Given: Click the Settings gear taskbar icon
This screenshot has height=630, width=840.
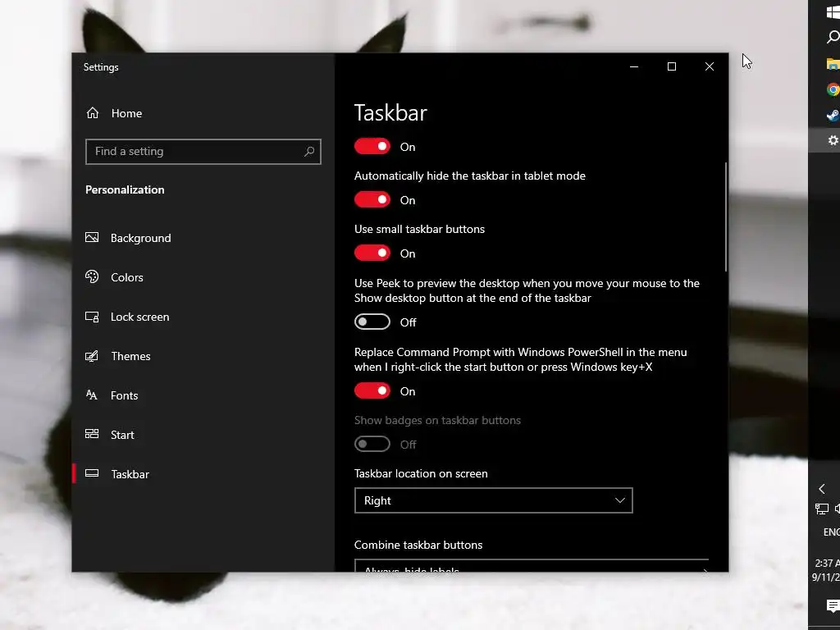Looking at the screenshot, I should pyautogui.click(x=833, y=140).
